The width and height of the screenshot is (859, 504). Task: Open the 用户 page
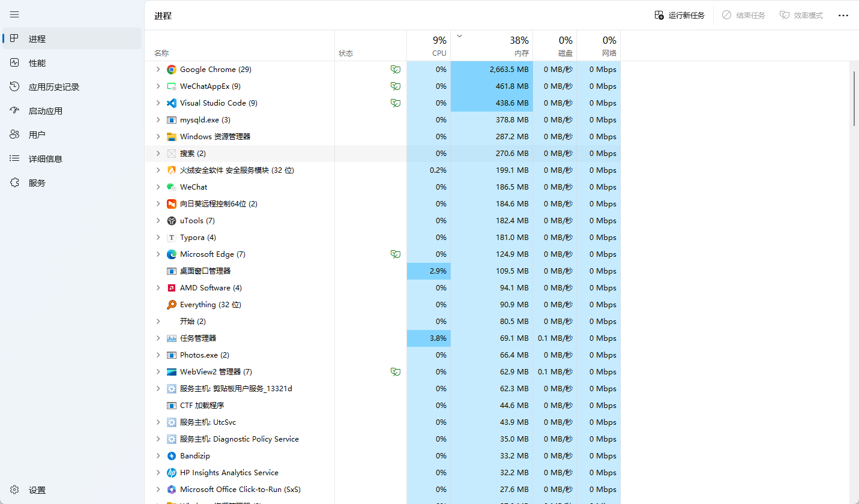[72, 135]
